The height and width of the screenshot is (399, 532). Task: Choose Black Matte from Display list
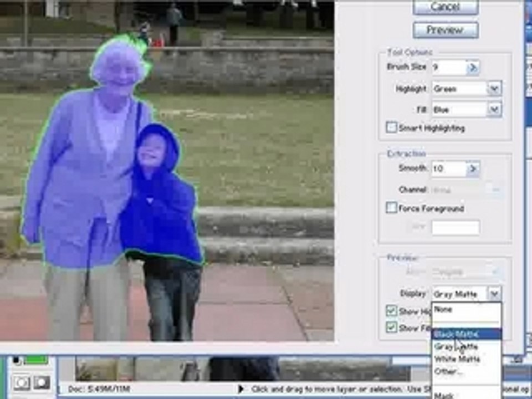(x=466, y=334)
